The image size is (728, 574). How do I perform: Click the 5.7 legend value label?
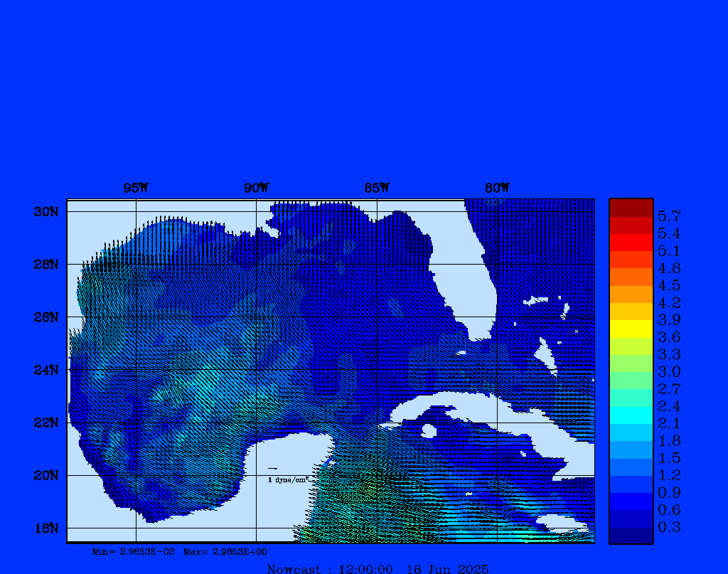[669, 216]
